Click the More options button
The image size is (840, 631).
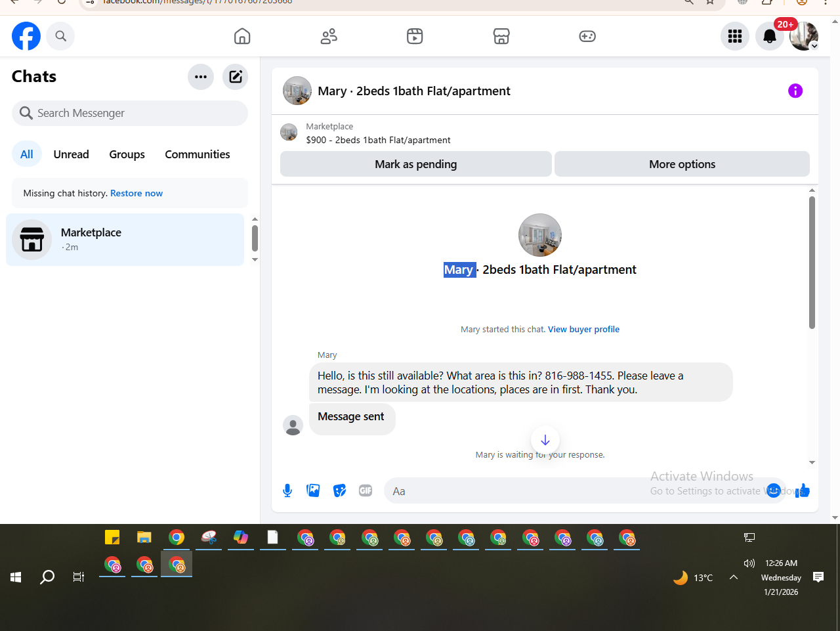(x=682, y=164)
